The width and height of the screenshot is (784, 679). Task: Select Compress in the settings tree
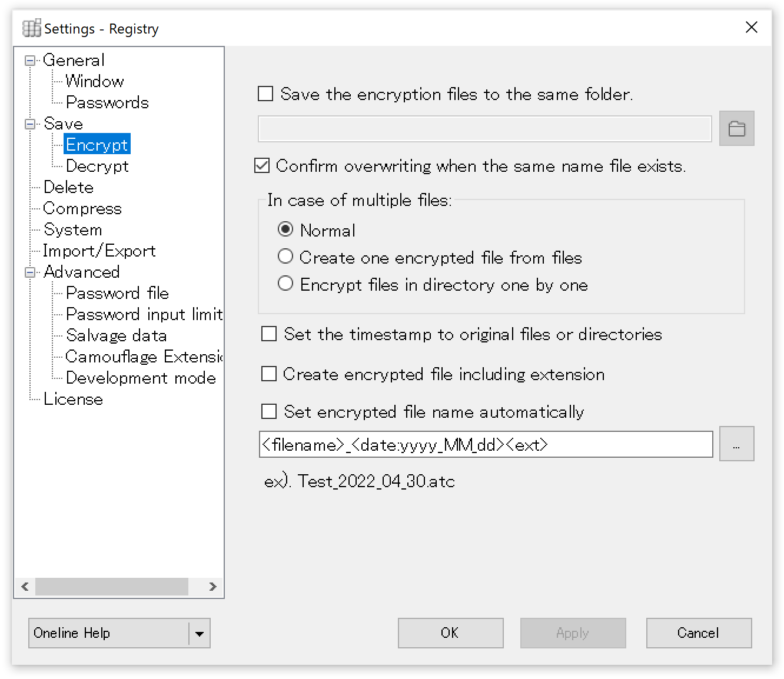82,208
